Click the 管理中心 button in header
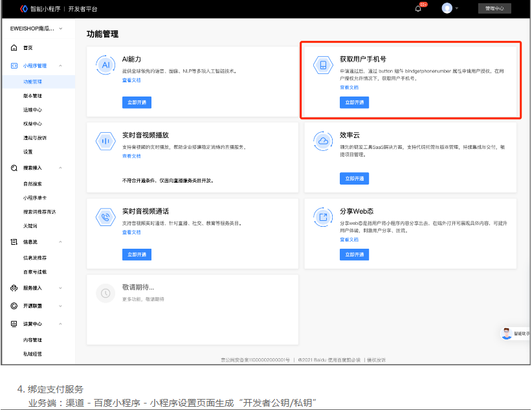This screenshot has height=410, width=532. (494, 8)
